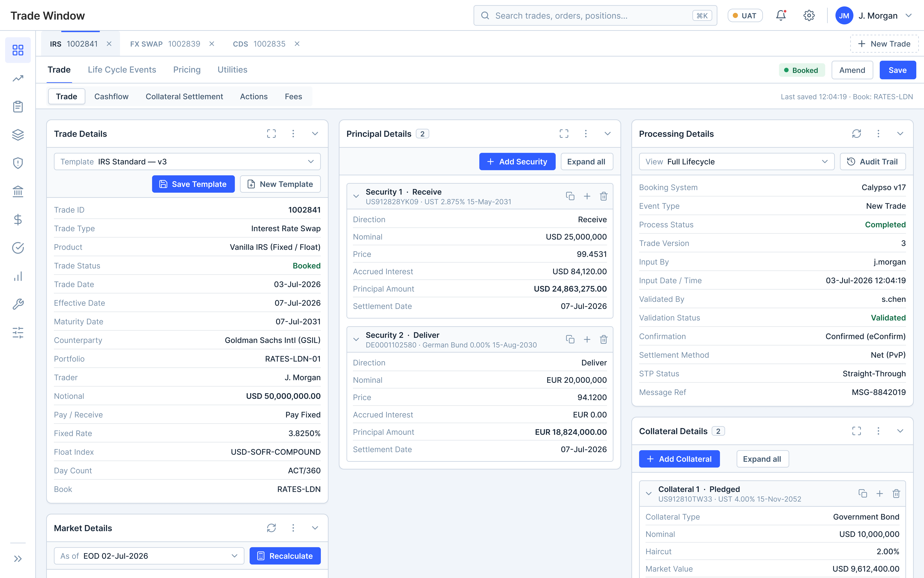Open the dashboard grid sidebar icon
This screenshot has height=578, width=924.
(x=18, y=50)
